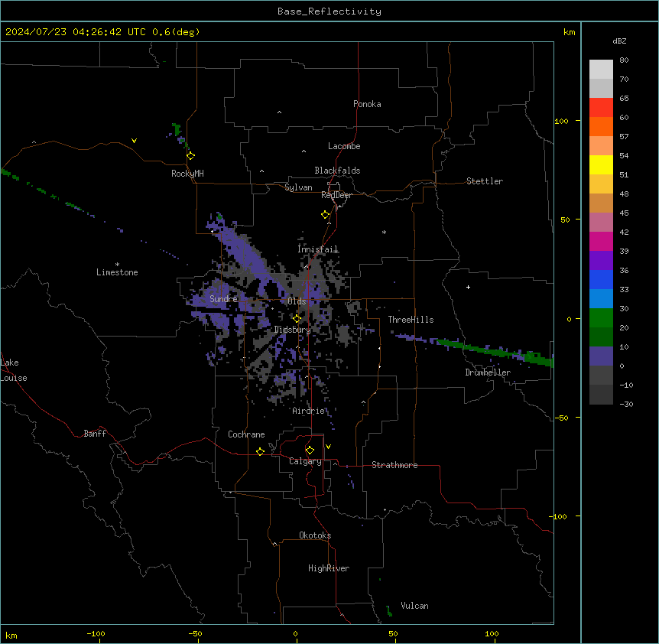Click the RedDeer city label
The image size is (659, 644).
point(336,195)
